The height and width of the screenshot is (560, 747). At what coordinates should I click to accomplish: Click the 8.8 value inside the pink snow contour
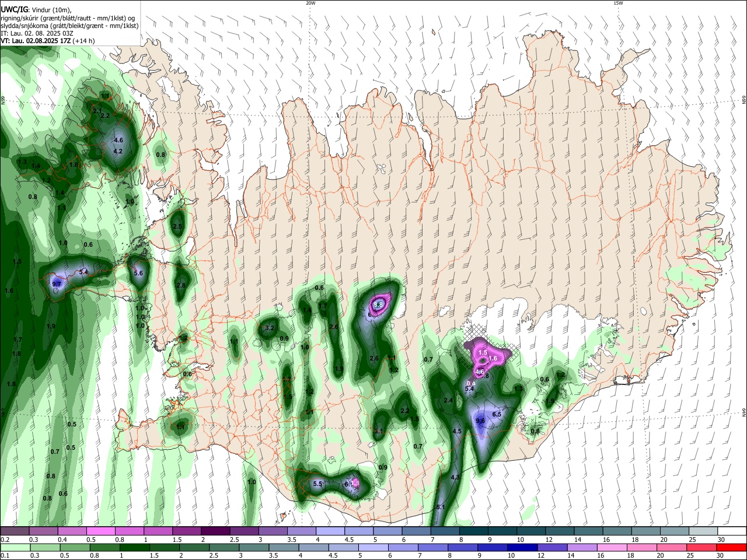click(378, 304)
